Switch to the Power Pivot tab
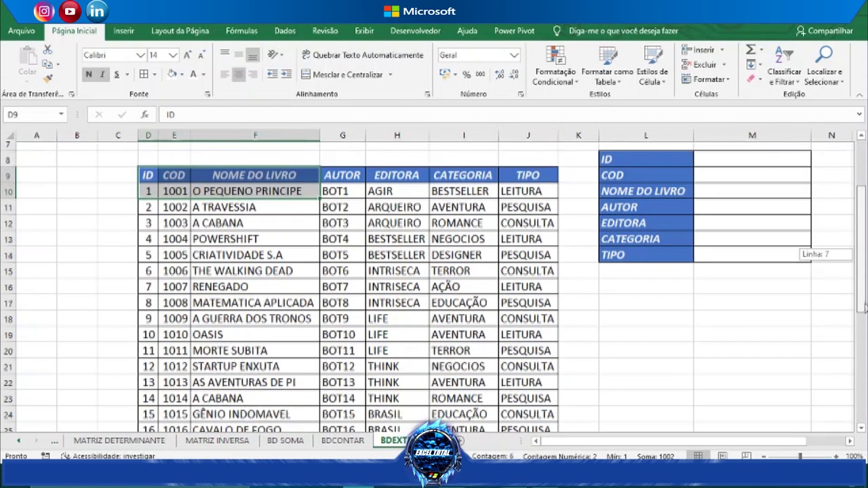Image resolution: width=868 pixels, height=488 pixels. tap(514, 30)
